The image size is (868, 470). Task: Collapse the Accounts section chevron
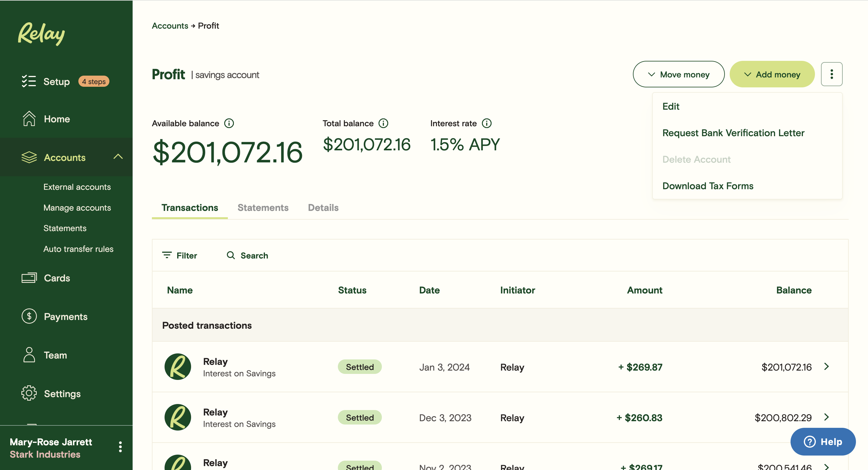coord(118,157)
